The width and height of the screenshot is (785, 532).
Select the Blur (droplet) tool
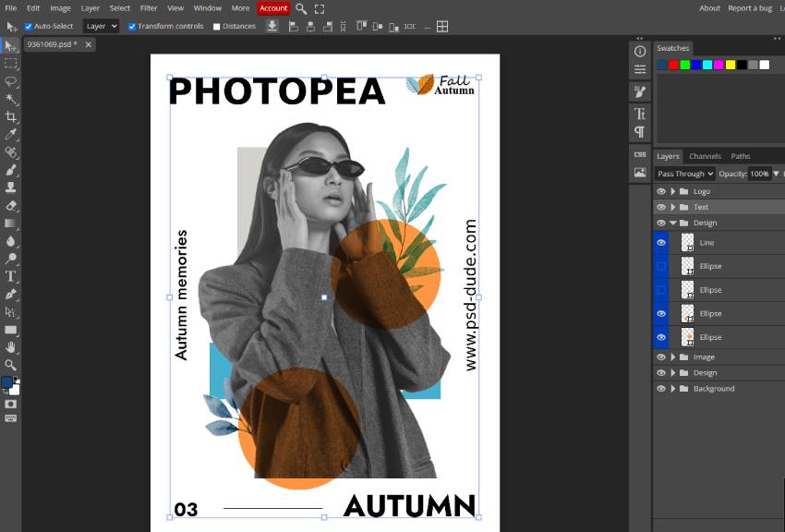pos(10,241)
